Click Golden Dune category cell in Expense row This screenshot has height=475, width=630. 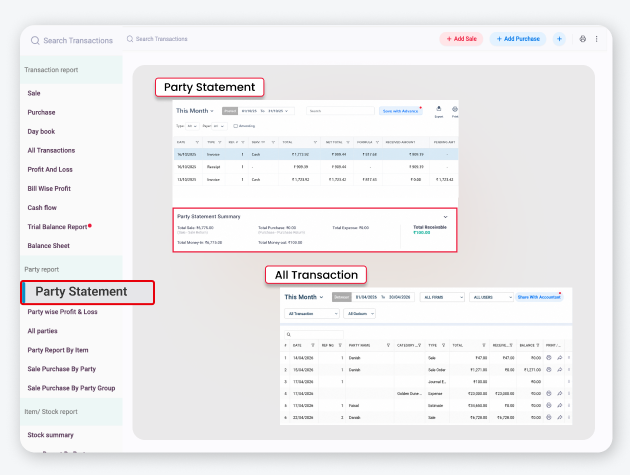pos(409,393)
